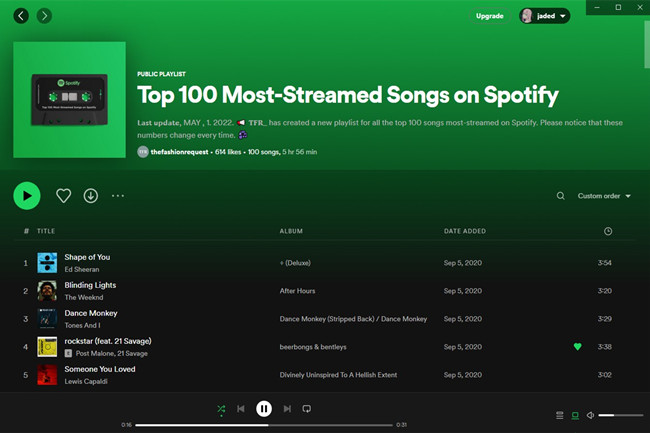The width and height of the screenshot is (650, 433).
Task: Click the Blinding Lights album thumbnail
Action: click(x=47, y=291)
